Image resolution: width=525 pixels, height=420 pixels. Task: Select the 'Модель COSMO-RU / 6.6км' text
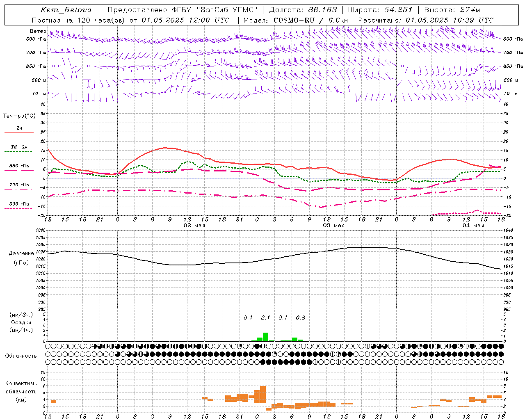coord(296,20)
